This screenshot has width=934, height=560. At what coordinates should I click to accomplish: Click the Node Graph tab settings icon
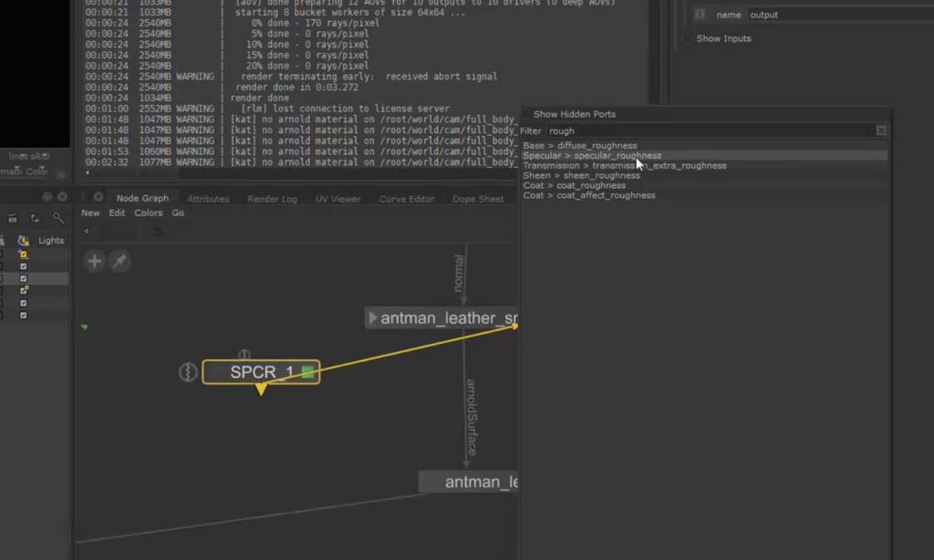click(x=99, y=197)
